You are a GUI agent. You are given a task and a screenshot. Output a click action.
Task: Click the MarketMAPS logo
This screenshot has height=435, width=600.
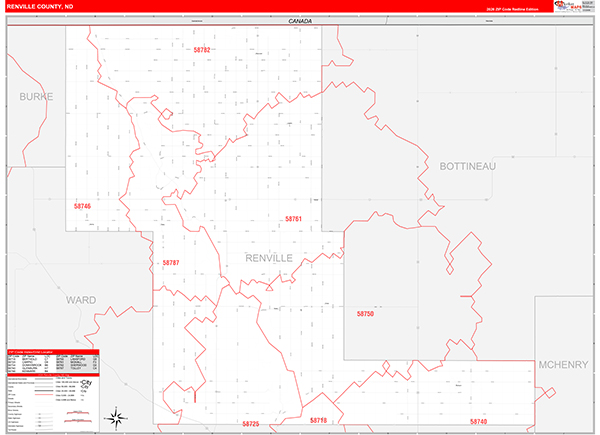568,6
